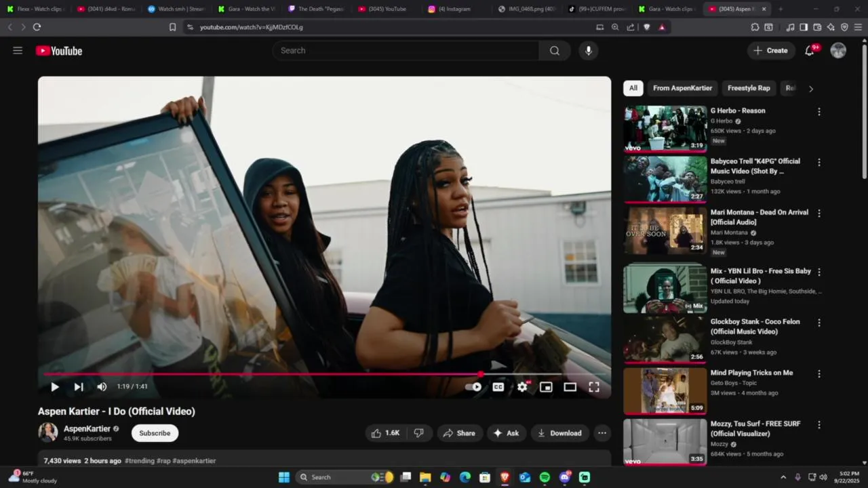868x488 pixels.
Task: Click the Create button
Action: (x=771, y=51)
